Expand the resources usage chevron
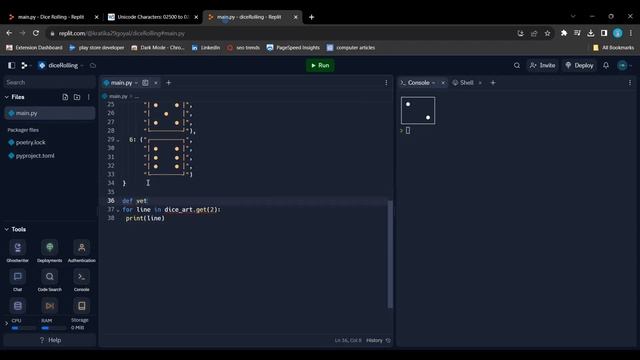The width and height of the screenshot is (640, 360). click(7, 324)
